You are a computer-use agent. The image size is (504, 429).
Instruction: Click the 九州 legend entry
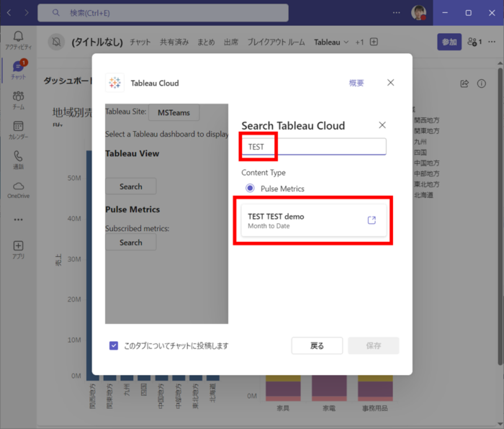click(x=420, y=141)
